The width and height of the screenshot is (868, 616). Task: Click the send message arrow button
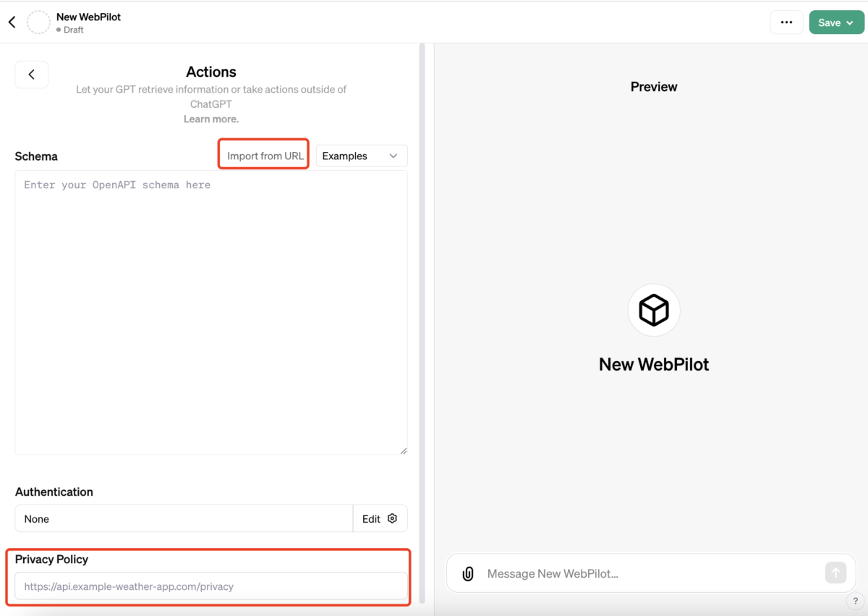[835, 573]
